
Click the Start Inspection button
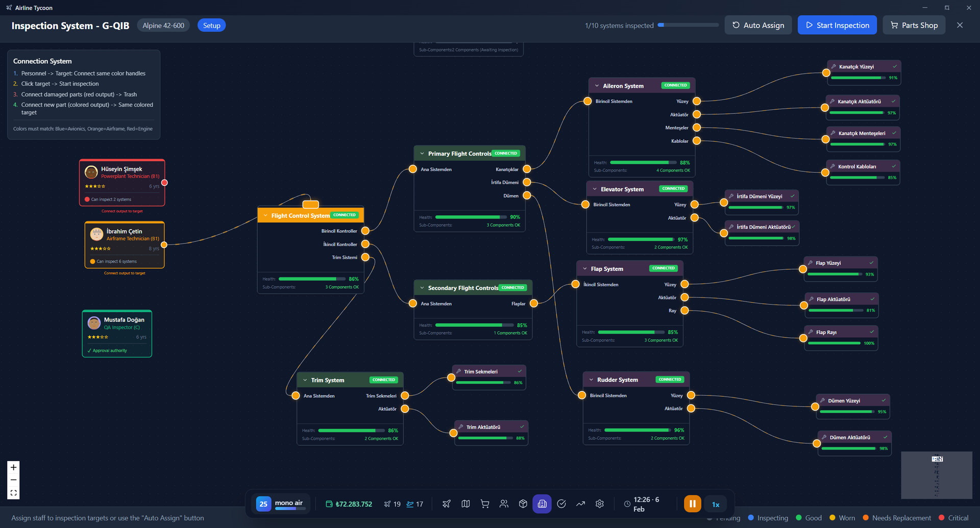click(x=837, y=26)
